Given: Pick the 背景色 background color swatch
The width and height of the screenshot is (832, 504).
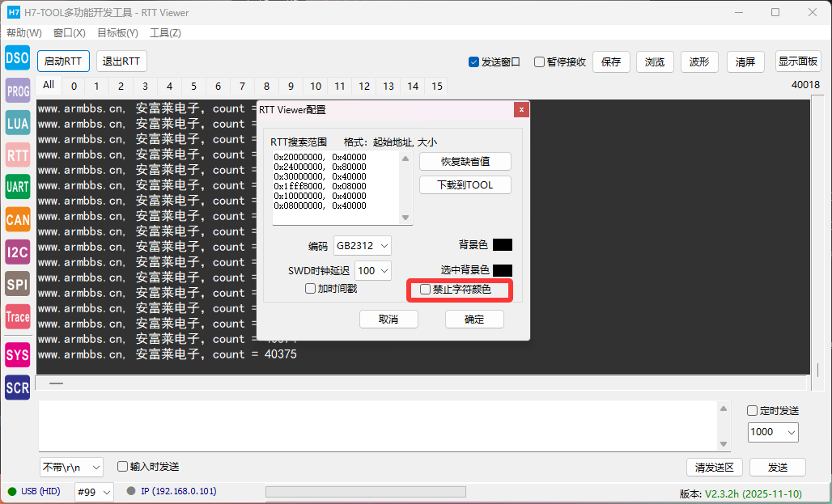Looking at the screenshot, I should point(502,245).
